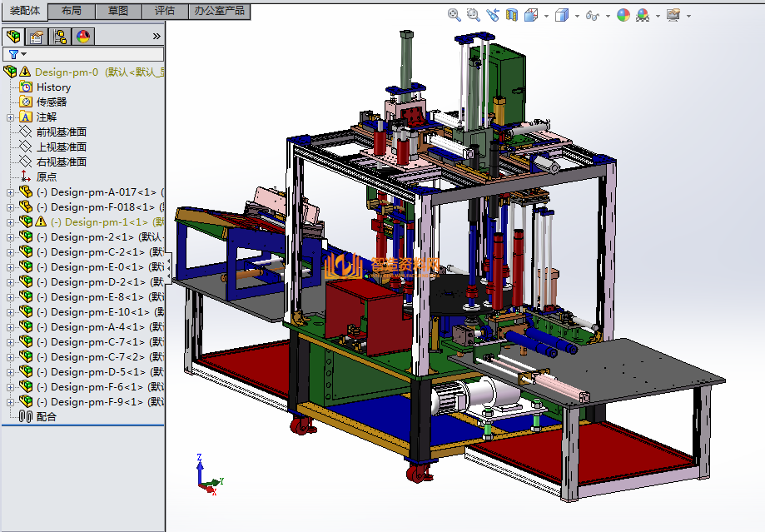Expand the FeatureManager panel with the double-arrow

click(x=156, y=37)
